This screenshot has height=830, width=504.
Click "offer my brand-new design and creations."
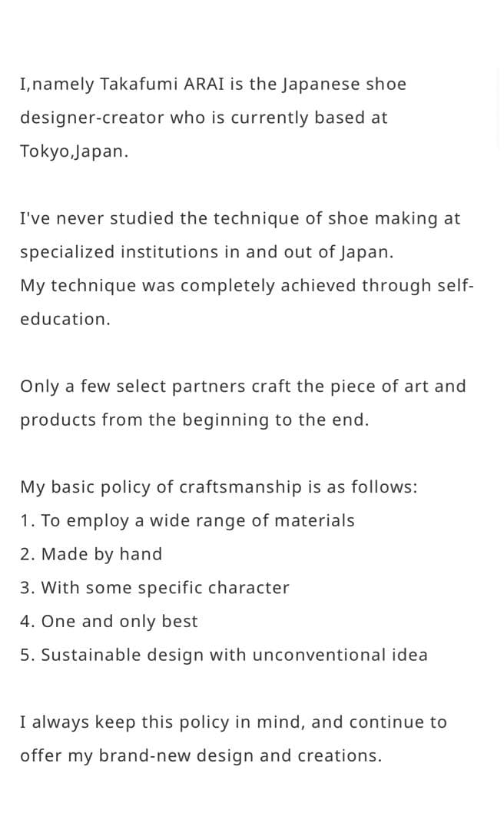pyautogui.click(x=201, y=756)
